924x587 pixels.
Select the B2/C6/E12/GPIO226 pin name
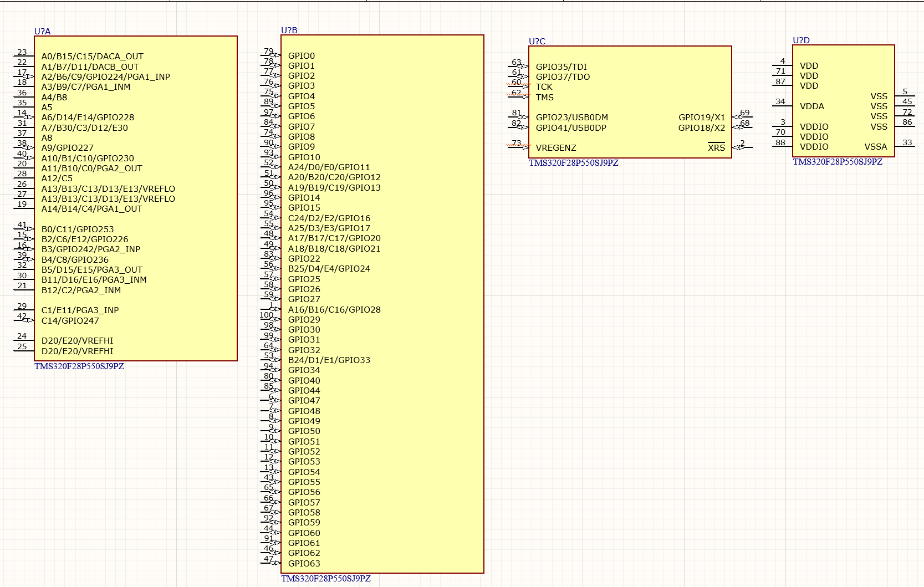tap(85, 239)
